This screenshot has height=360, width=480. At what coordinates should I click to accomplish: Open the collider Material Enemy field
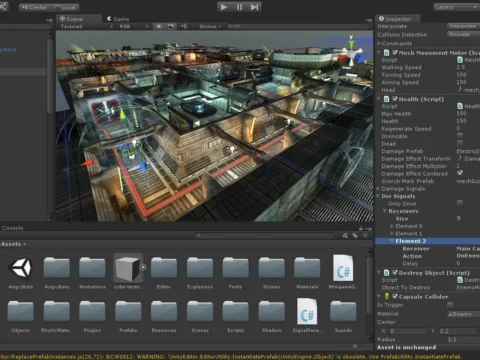[463, 314]
